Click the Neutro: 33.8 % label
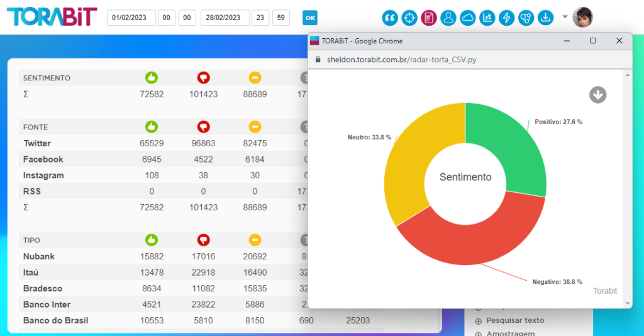 tap(369, 137)
